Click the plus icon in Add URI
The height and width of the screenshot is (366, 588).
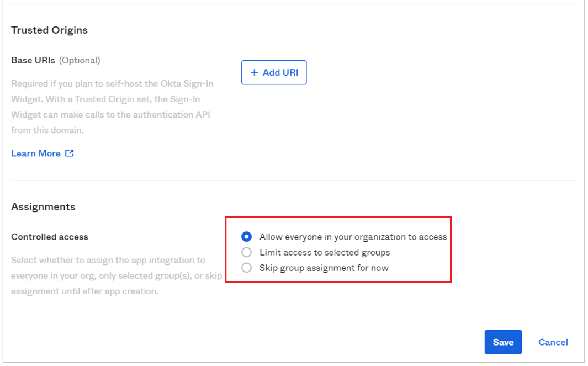coord(255,72)
